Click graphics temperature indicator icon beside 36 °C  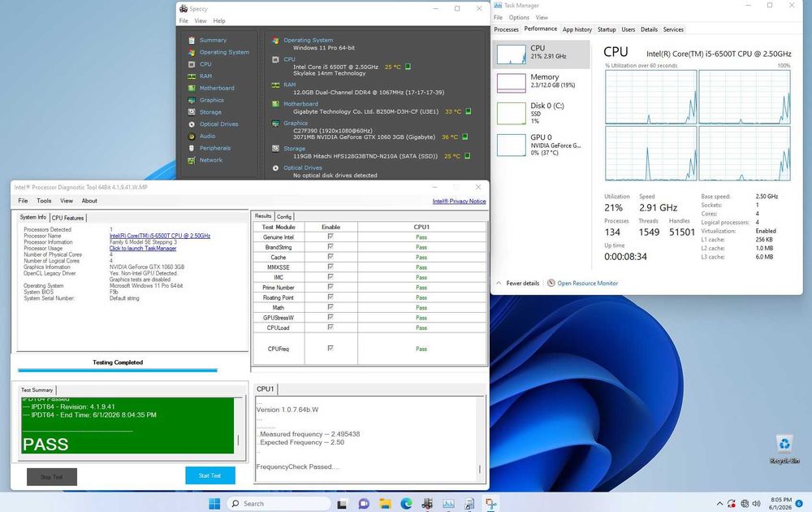point(464,137)
